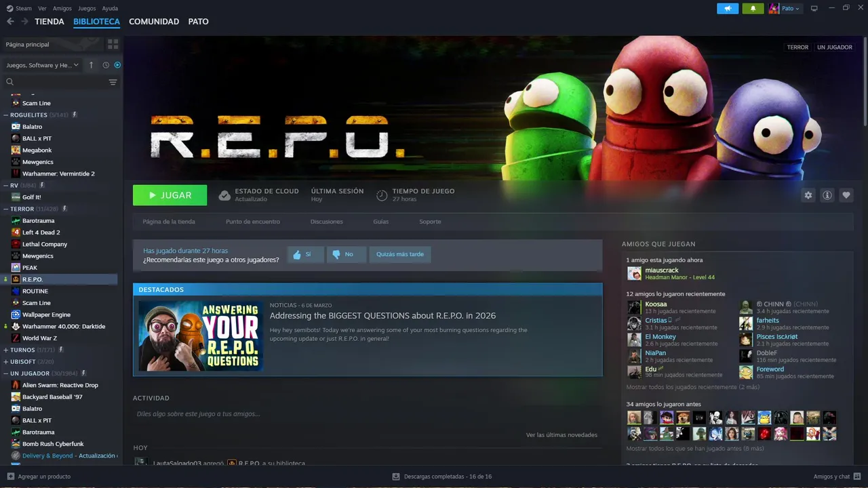Expand the TURNOS collection
This screenshot has height=488, width=868.
pos(5,350)
